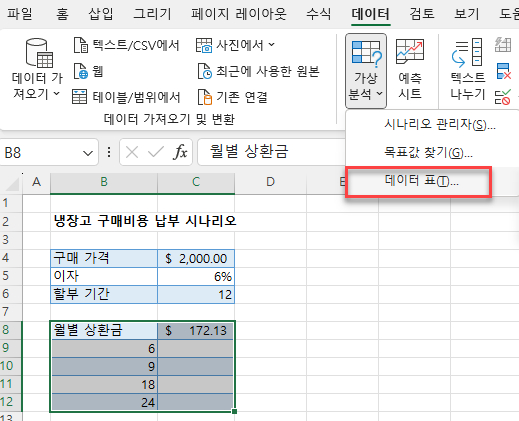Expand the 사진에서 dropdown arrow
Screen dimensions: 519x421
(x=271, y=44)
